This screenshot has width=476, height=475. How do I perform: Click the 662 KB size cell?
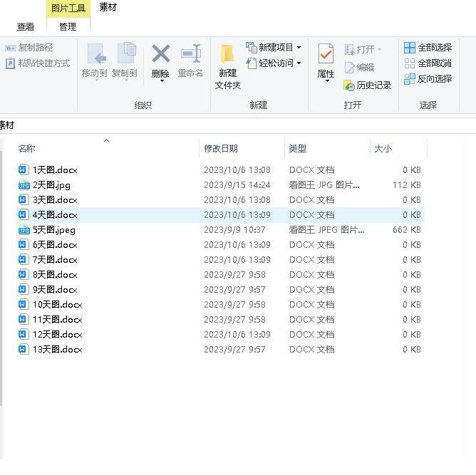pyautogui.click(x=407, y=230)
